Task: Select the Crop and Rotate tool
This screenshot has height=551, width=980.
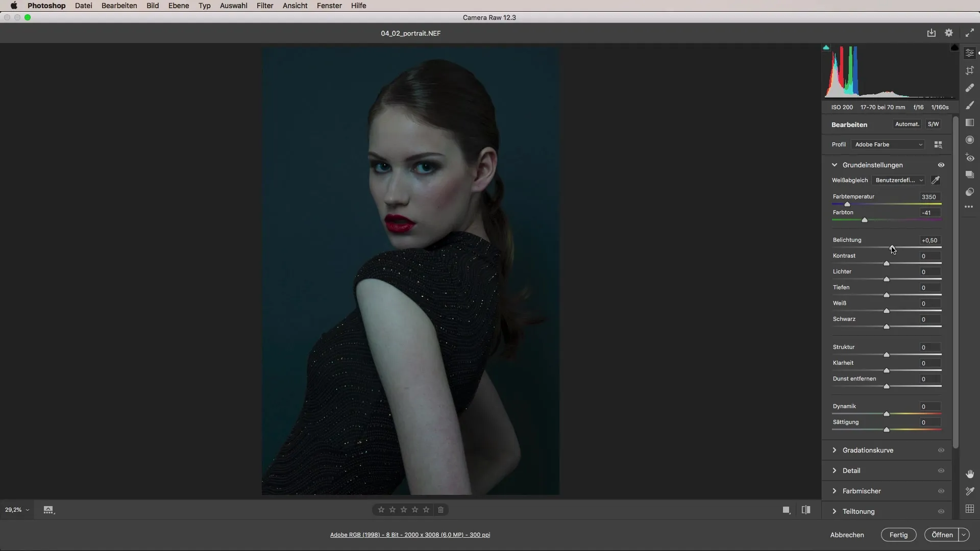Action: point(970,70)
